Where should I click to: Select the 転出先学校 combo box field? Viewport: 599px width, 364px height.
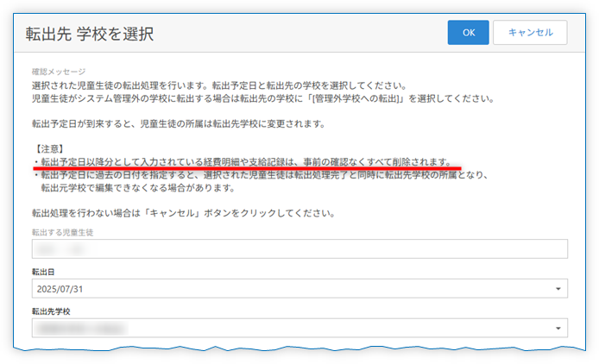pyautogui.click(x=285, y=328)
